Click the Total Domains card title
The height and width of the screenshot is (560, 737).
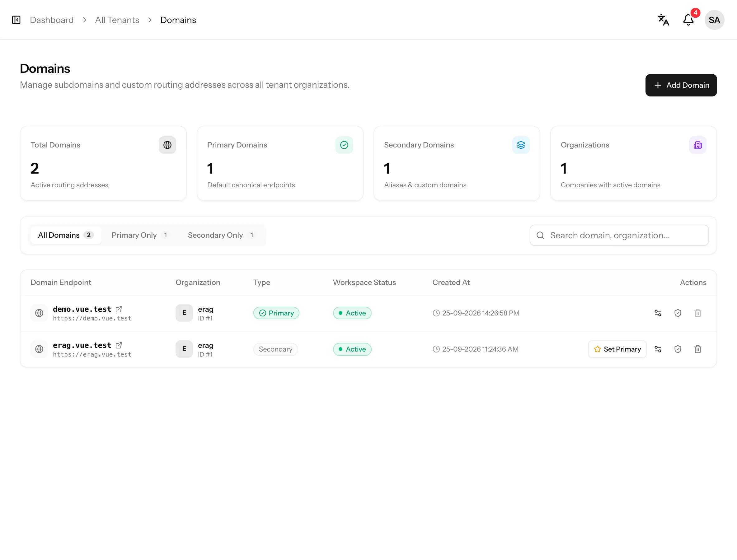pyautogui.click(x=55, y=145)
